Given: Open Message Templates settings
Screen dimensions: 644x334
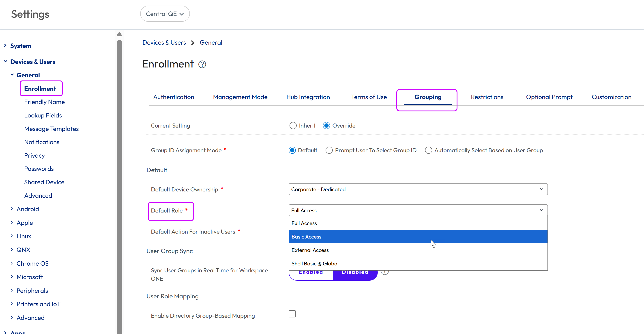Looking at the screenshot, I should click(51, 129).
